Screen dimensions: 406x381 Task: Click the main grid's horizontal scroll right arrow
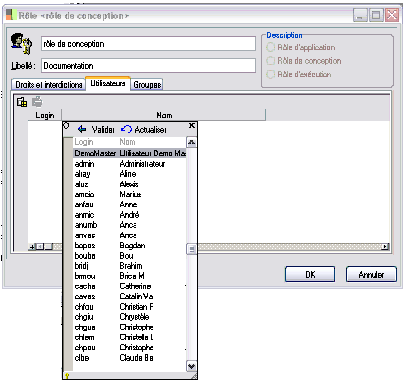tap(385, 247)
